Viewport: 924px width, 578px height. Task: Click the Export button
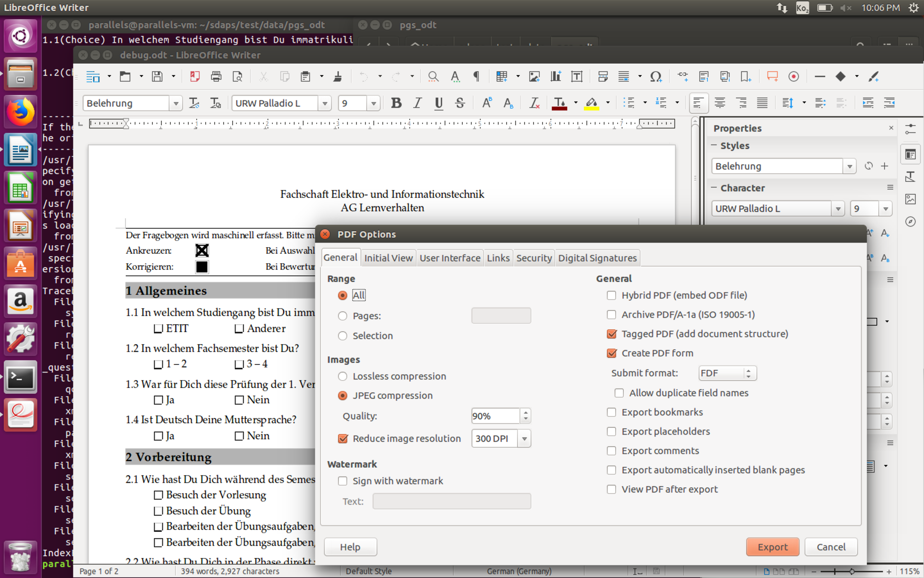pos(773,547)
